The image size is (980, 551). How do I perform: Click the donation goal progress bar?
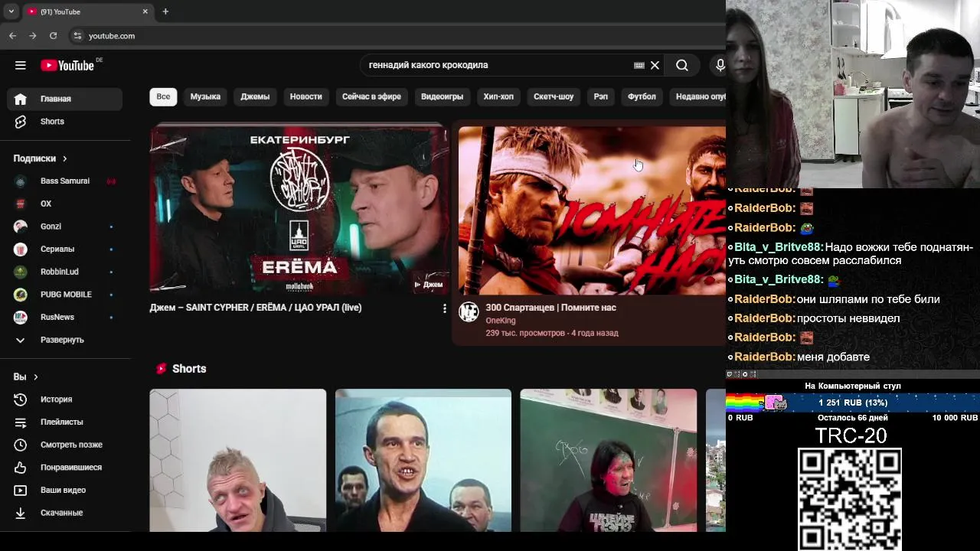(853, 403)
